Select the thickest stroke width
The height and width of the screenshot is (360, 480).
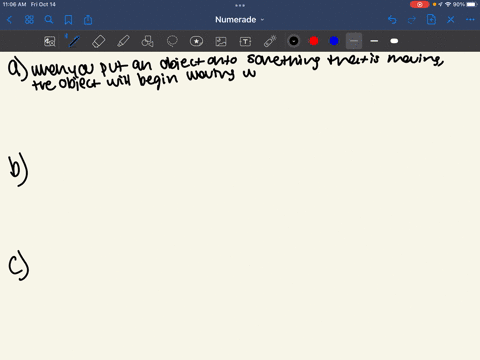pos(394,41)
